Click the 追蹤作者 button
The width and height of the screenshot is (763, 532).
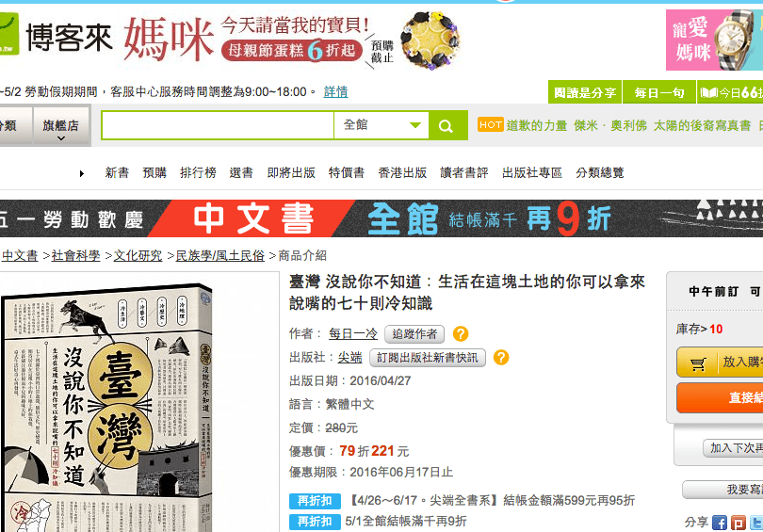(414, 334)
